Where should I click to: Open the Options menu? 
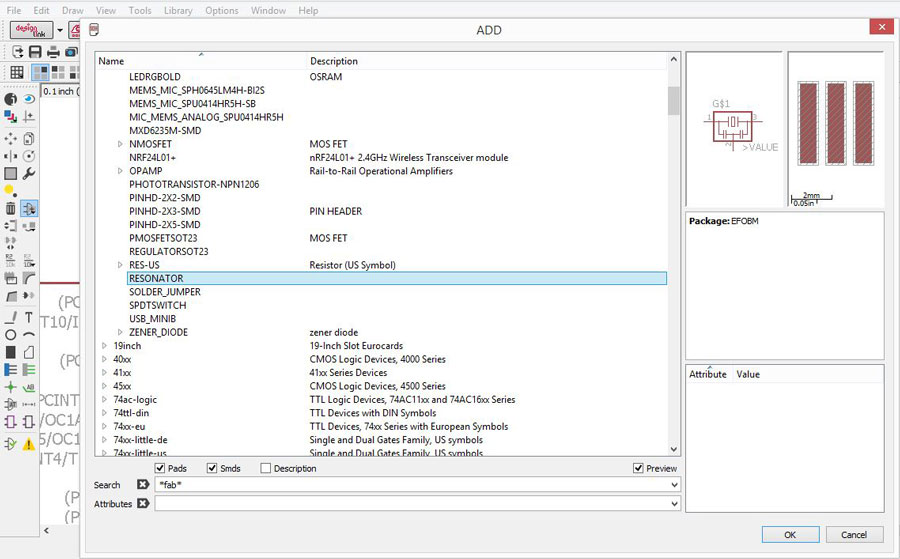click(222, 10)
